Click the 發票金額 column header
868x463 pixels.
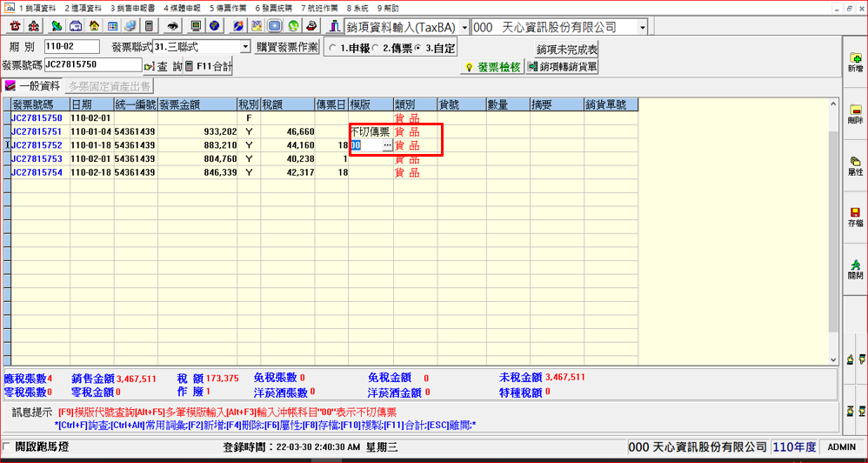click(x=197, y=104)
